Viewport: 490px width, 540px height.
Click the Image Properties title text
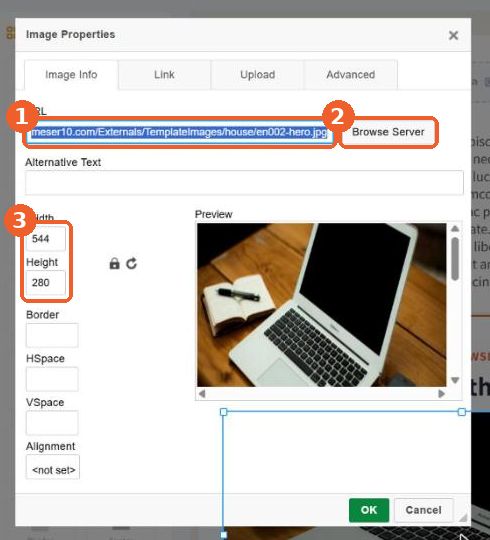[71, 34]
